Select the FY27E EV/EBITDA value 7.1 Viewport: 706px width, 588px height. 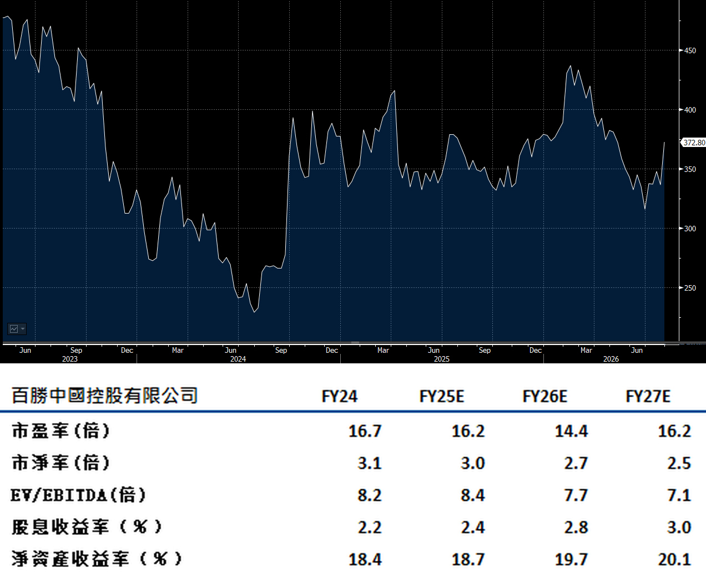679,495
